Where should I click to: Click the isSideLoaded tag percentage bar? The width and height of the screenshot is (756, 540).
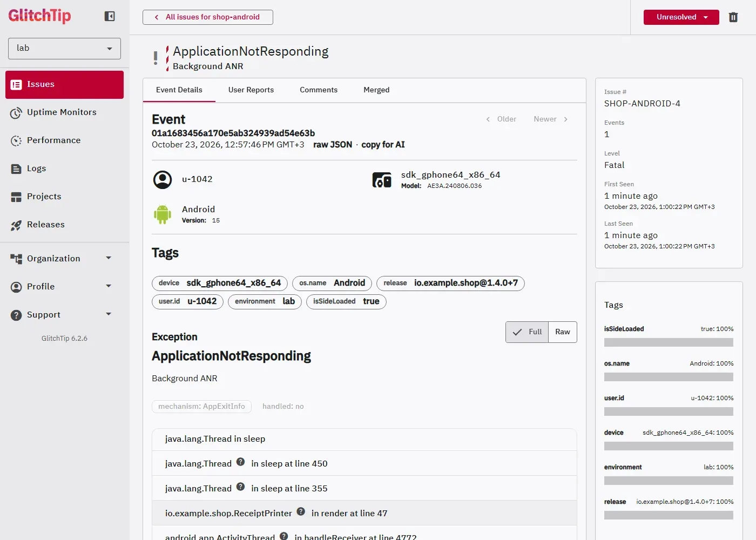tap(669, 342)
